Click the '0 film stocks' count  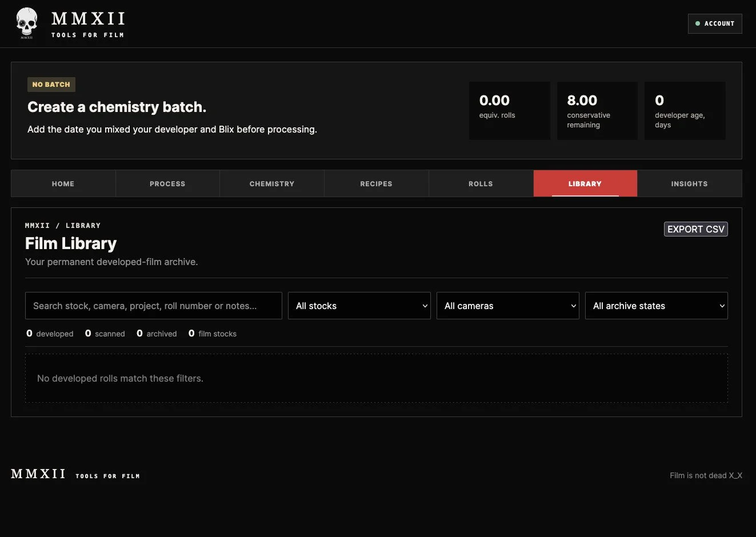[x=213, y=334]
